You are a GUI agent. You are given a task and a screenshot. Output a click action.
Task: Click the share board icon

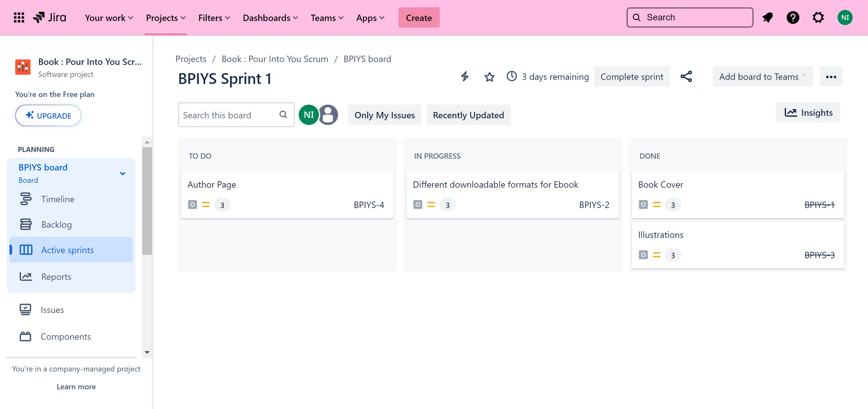(x=686, y=77)
